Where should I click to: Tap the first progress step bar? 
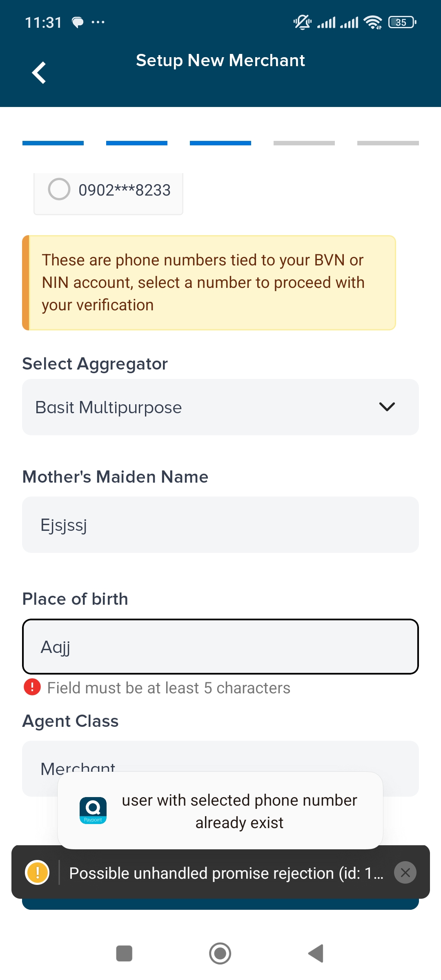point(53,143)
